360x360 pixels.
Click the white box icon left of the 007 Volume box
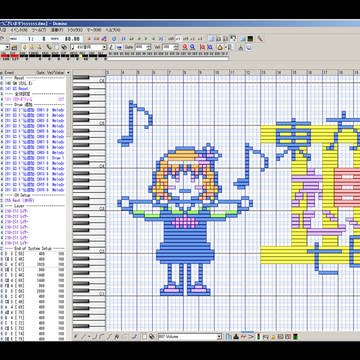pyautogui.click(x=144, y=337)
